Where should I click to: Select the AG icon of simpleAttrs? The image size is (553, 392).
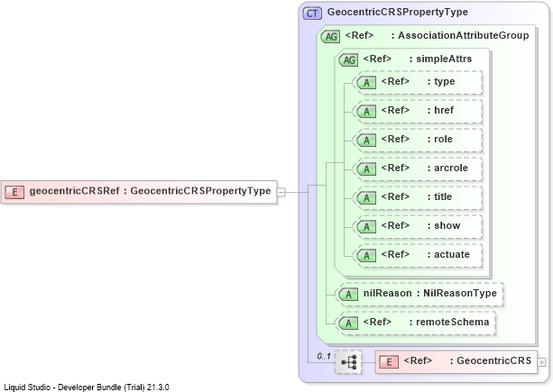click(348, 59)
